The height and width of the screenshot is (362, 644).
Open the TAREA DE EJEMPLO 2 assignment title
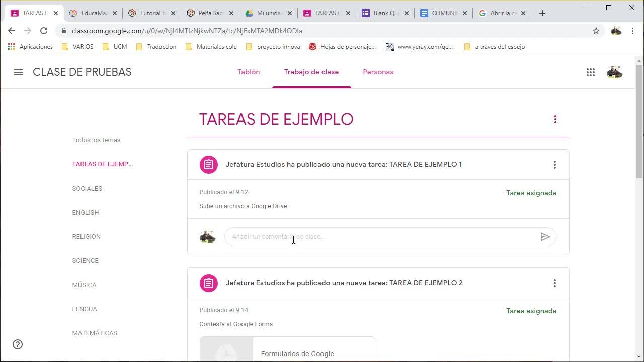coord(344,283)
